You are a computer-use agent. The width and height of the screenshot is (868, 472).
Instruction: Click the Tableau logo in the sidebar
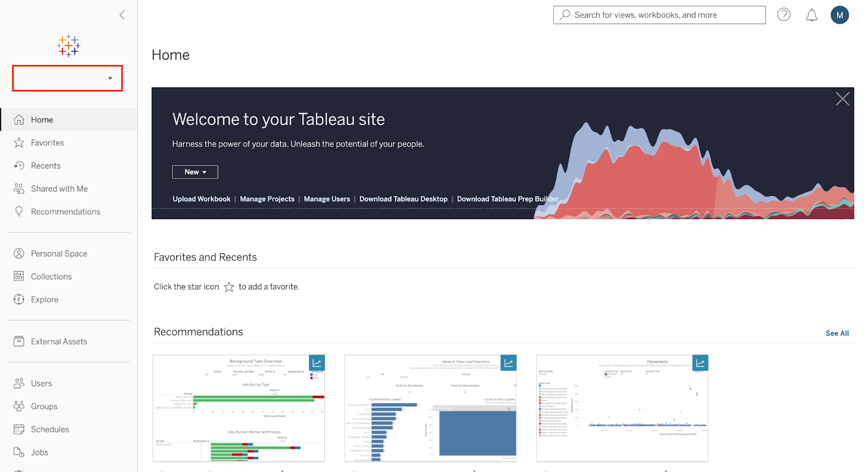[68, 46]
